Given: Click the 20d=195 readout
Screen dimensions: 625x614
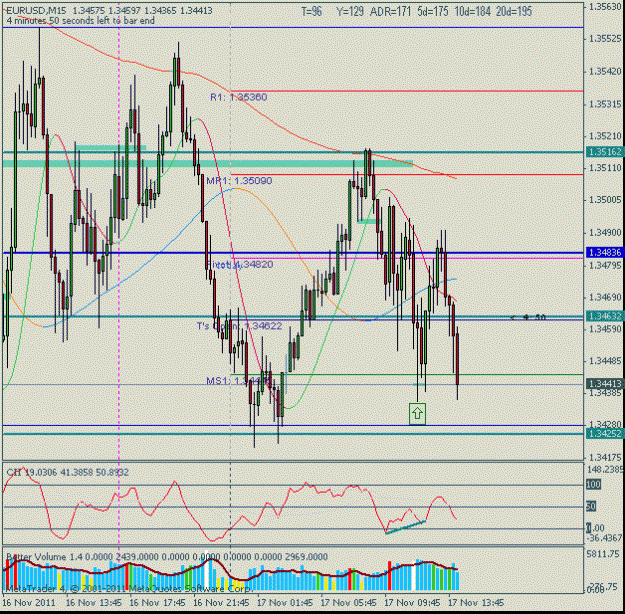Looking at the screenshot, I should [514, 11].
